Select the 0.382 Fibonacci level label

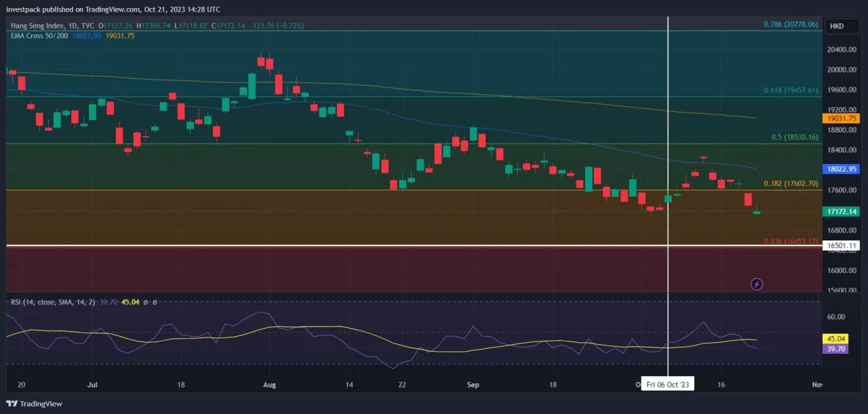[x=791, y=184]
